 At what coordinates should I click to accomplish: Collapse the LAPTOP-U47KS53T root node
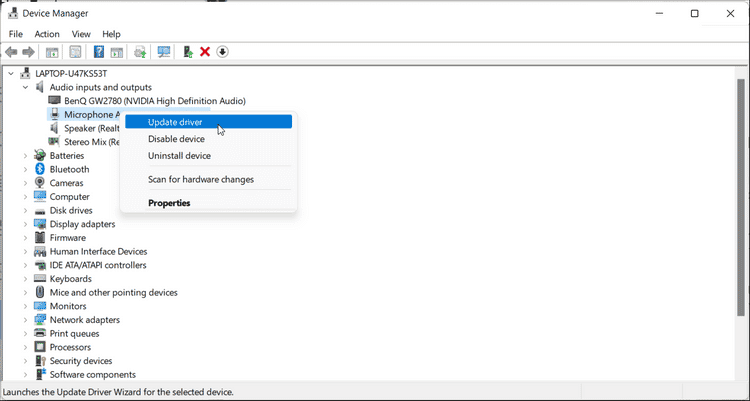pos(11,74)
